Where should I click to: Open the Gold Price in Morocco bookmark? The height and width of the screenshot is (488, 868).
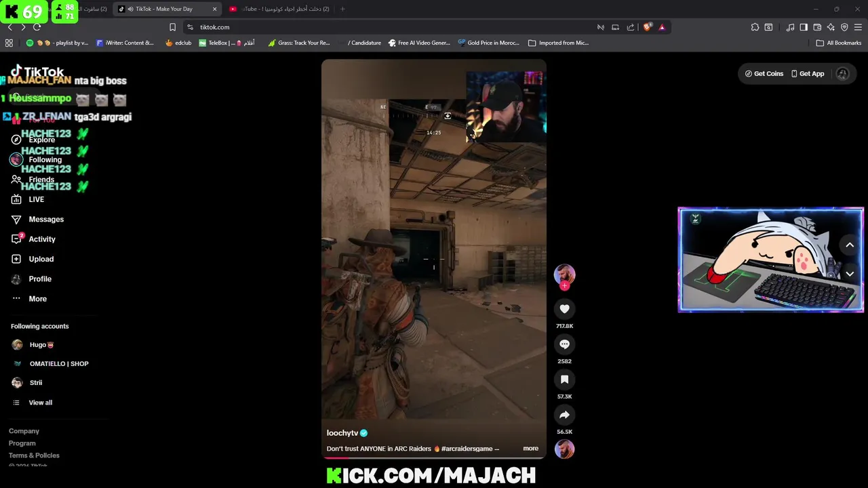click(x=488, y=43)
